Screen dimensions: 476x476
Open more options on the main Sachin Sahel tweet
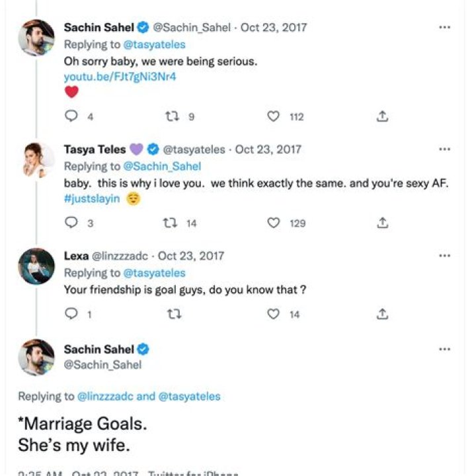445,349
